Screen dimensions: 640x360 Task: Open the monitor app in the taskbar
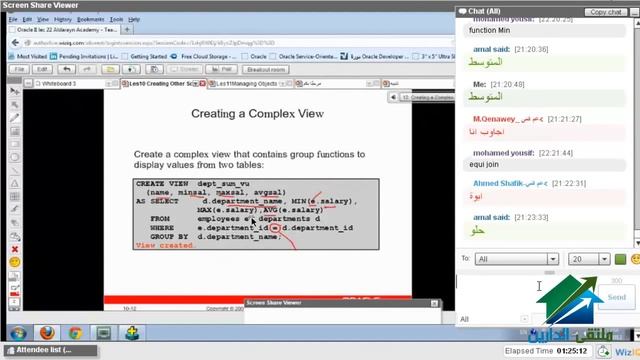click(x=104, y=333)
